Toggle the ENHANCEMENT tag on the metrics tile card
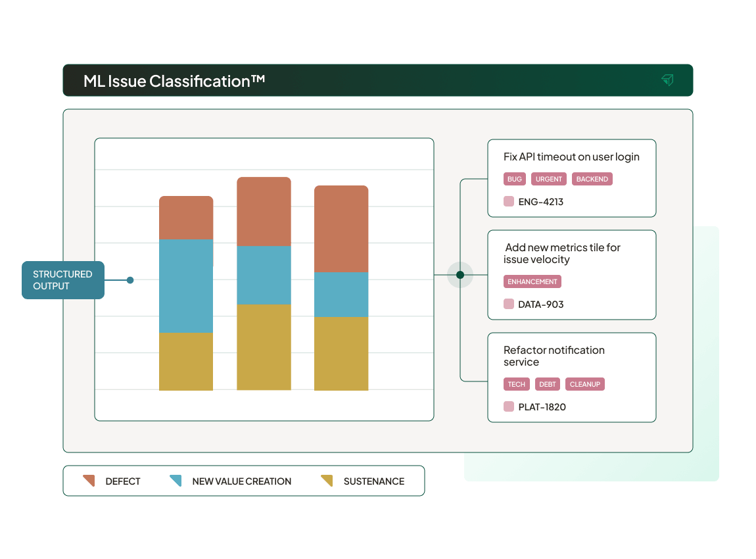This screenshot has width=756, height=559. point(532,281)
